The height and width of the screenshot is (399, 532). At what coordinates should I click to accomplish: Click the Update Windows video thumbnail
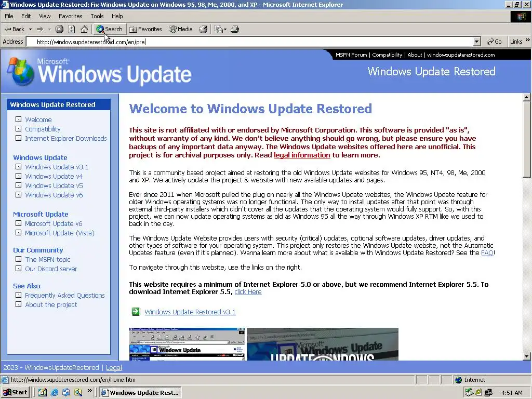point(323,344)
